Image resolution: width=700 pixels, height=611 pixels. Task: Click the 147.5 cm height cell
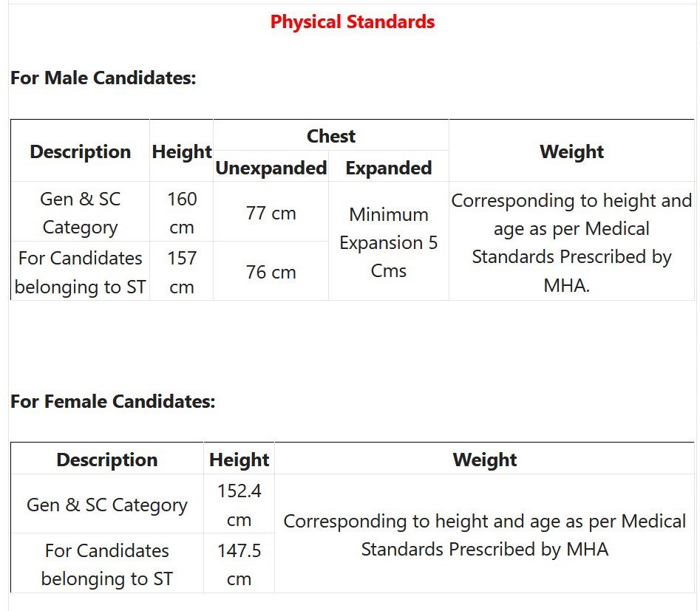[x=239, y=564]
